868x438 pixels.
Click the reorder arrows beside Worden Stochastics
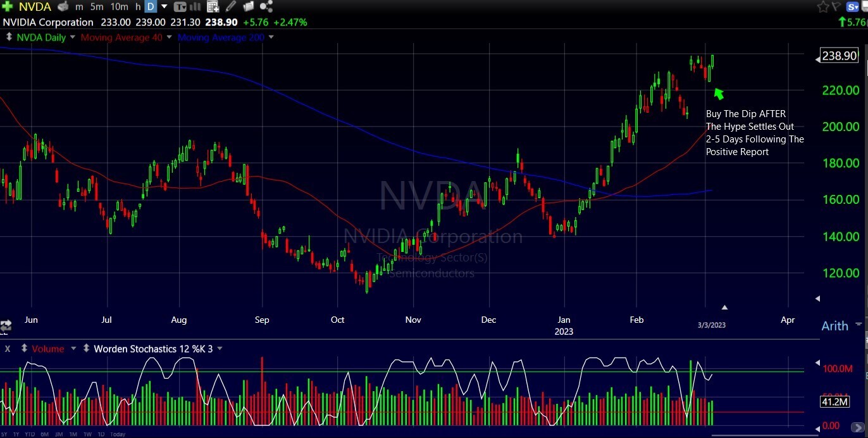pyautogui.click(x=86, y=348)
